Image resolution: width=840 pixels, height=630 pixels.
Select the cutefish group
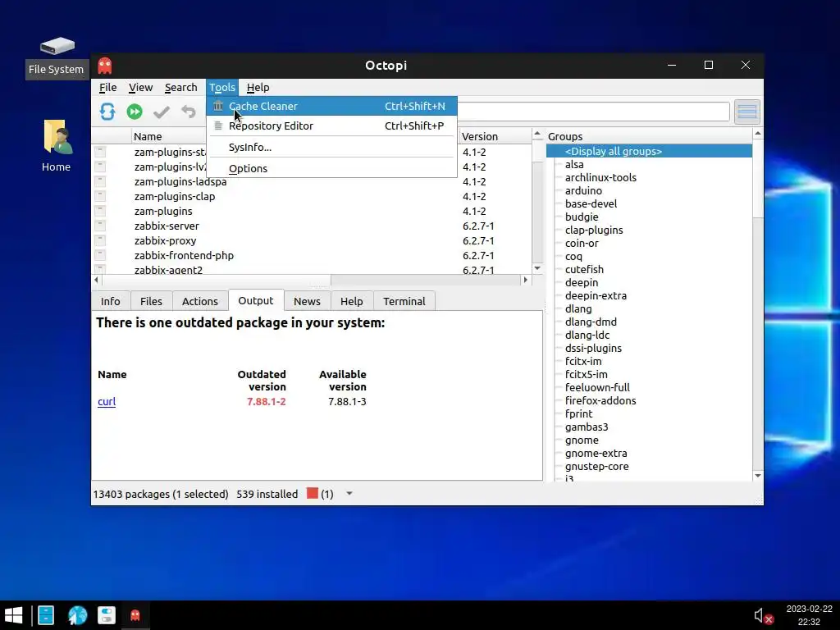point(584,269)
